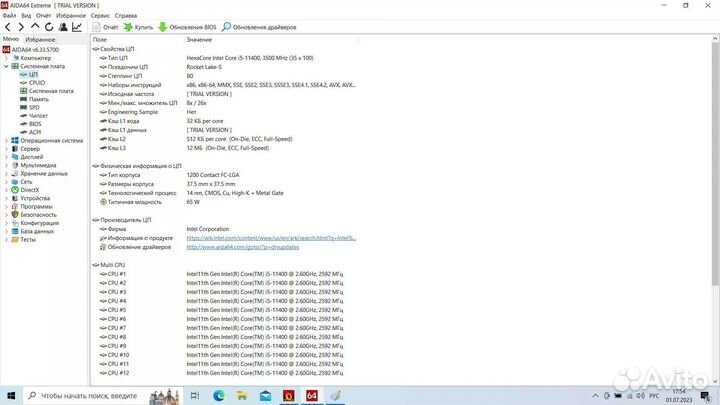Click the user favorites icon in toolbar

[x=61, y=27]
